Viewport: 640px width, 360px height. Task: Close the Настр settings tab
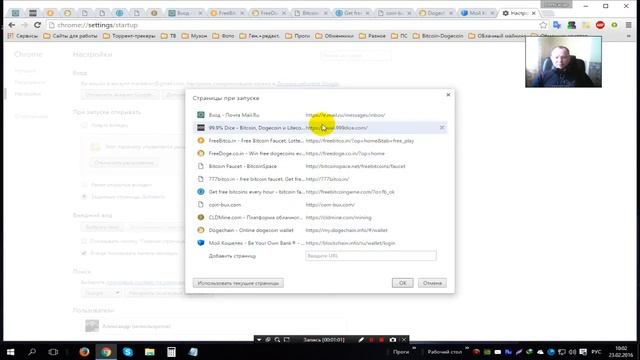[533, 13]
